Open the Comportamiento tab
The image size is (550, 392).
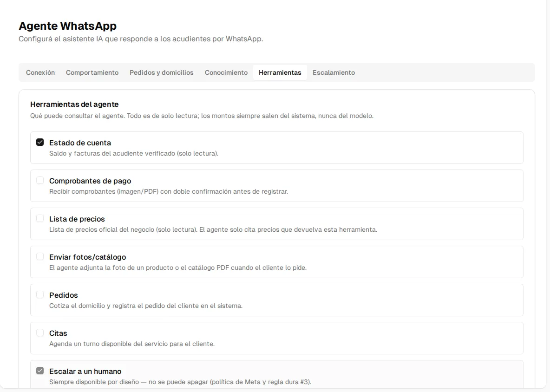coord(92,72)
